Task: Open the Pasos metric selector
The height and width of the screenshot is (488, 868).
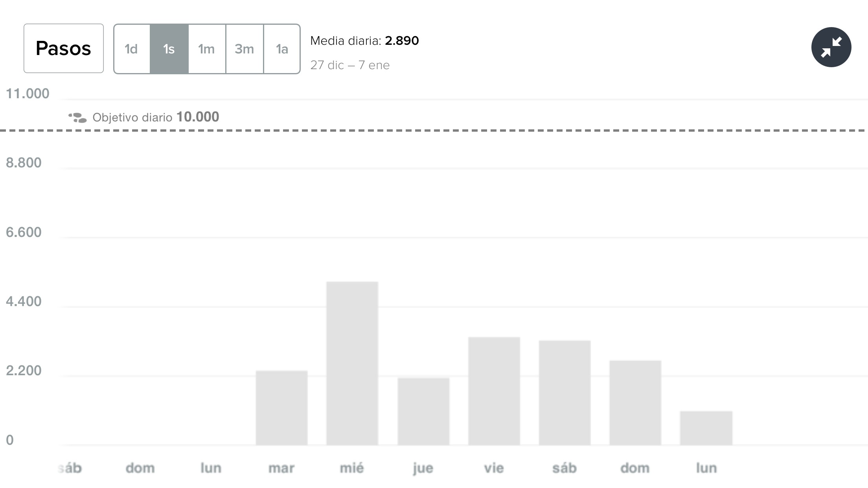Action: pos(64,48)
